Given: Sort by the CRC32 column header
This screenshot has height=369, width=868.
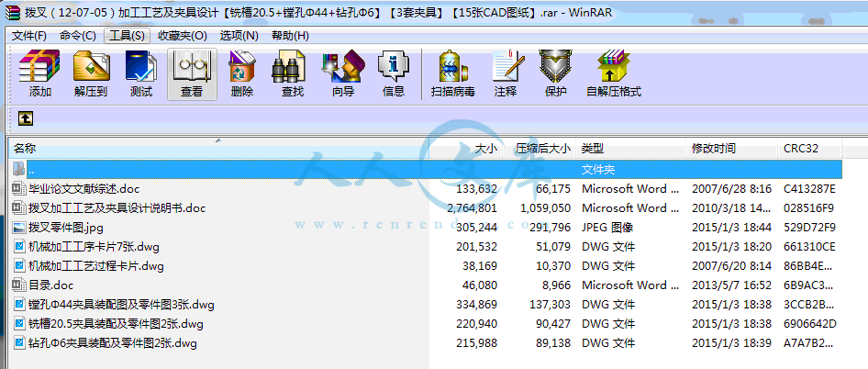Looking at the screenshot, I should 810,149.
